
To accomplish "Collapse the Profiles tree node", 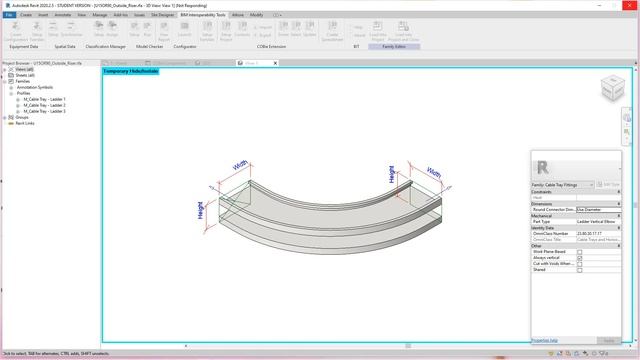I will (11, 93).
